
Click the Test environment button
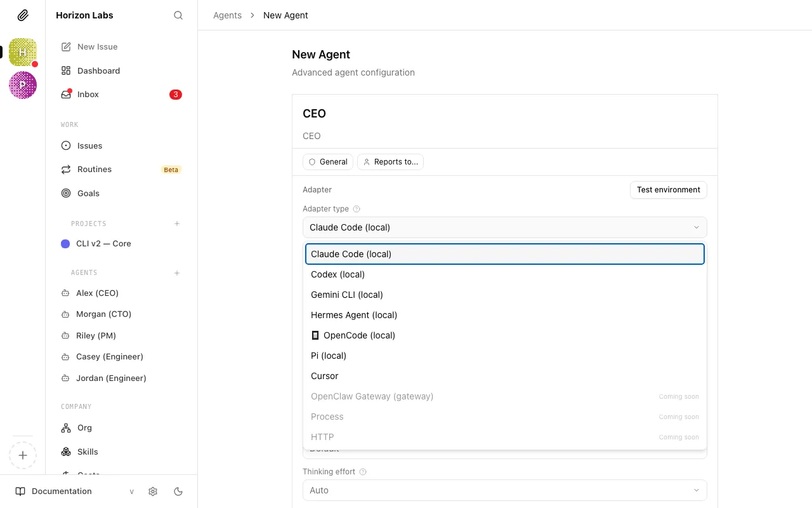point(668,190)
